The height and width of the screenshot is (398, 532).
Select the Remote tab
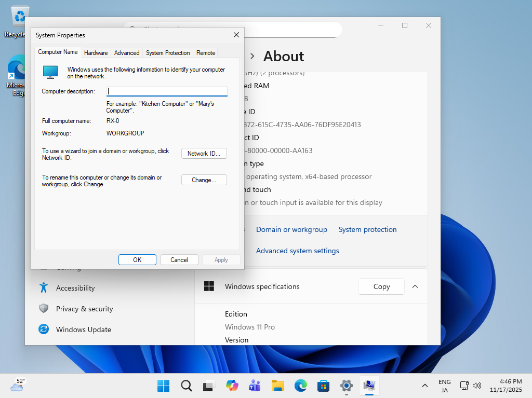point(206,53)
